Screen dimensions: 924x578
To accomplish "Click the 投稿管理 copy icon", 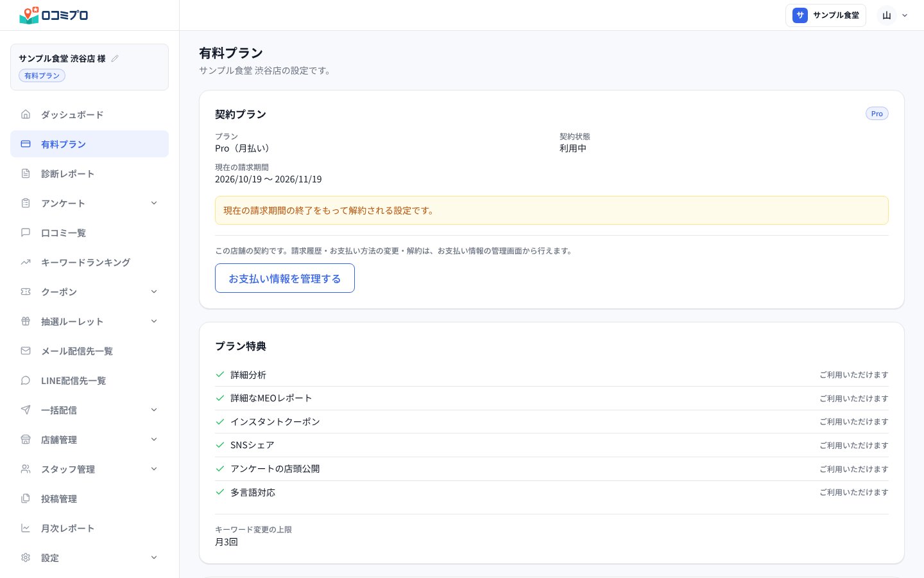I will [x=26, y=498].
